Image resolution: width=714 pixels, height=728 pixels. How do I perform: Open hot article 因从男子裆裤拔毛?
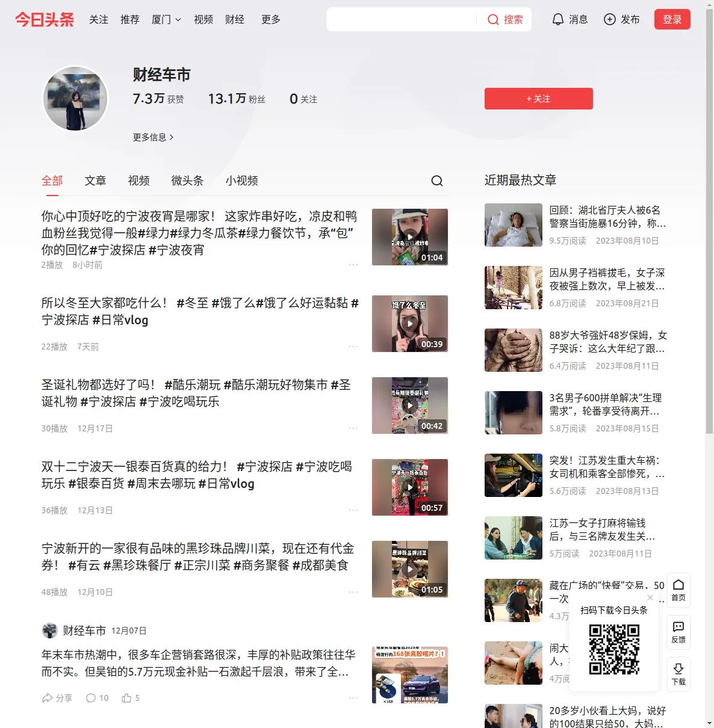pyautogui.click(x=607, y=279)
